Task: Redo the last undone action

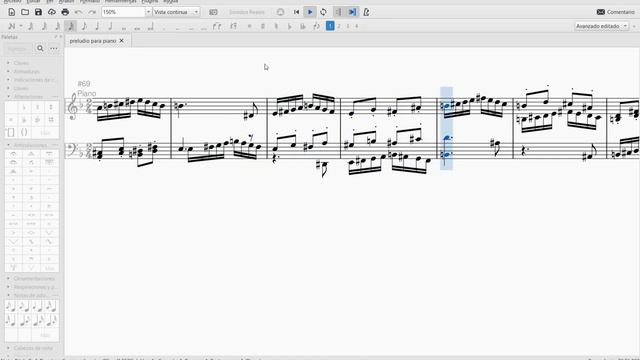Action: (92, 12)
